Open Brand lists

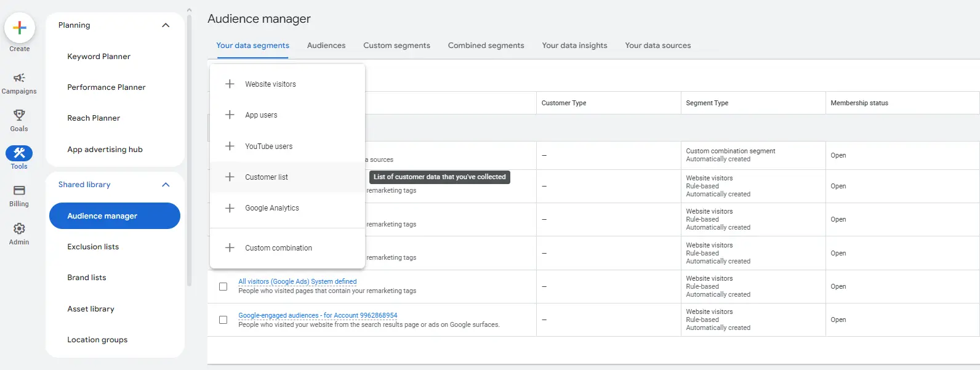click(x=87, y=277)
